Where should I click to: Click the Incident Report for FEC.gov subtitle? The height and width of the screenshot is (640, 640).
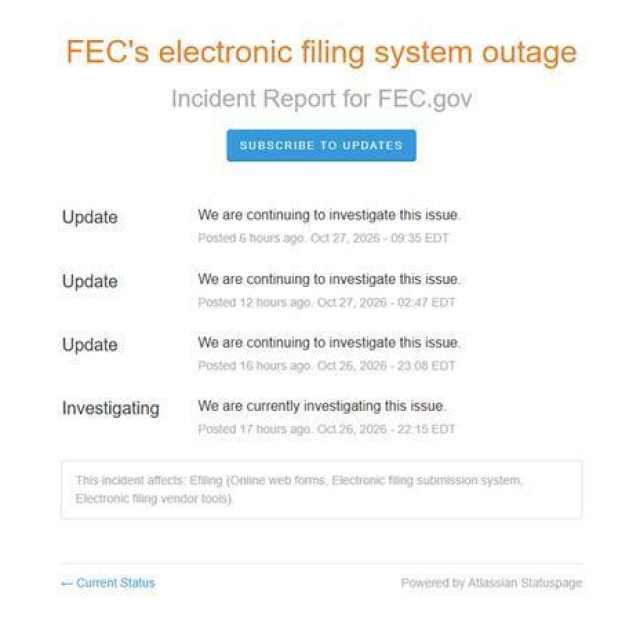[321, 99]
